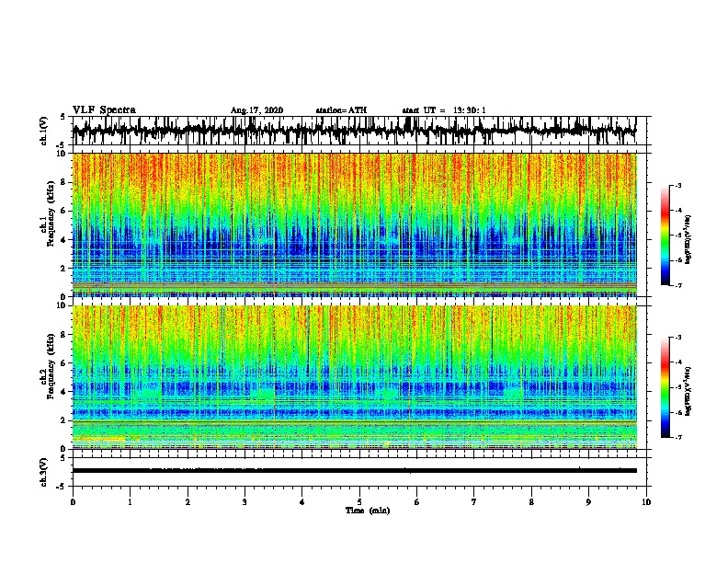The image size is (728, 563).
Task: Click the ch.1 color bar "log(PSD)" unit label
Action: click(688, 240)
